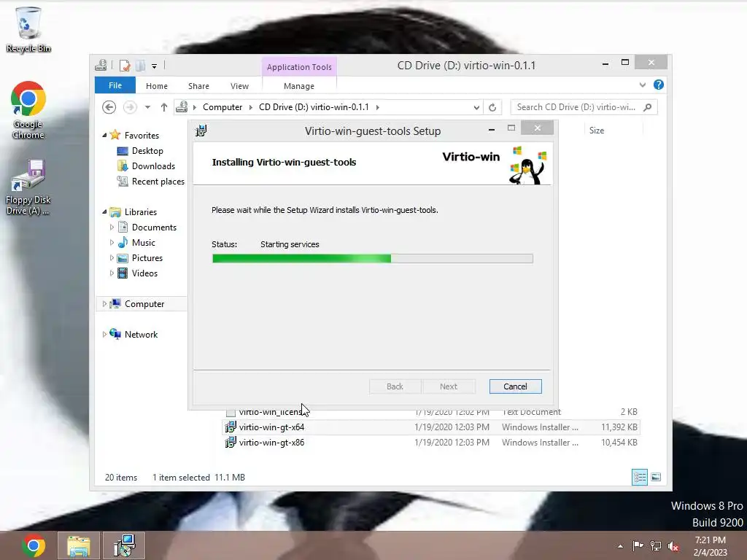Expand the Computer tree node
This screenshot has height=560, width=747.
pyautogui.click(x=104, y=304)
